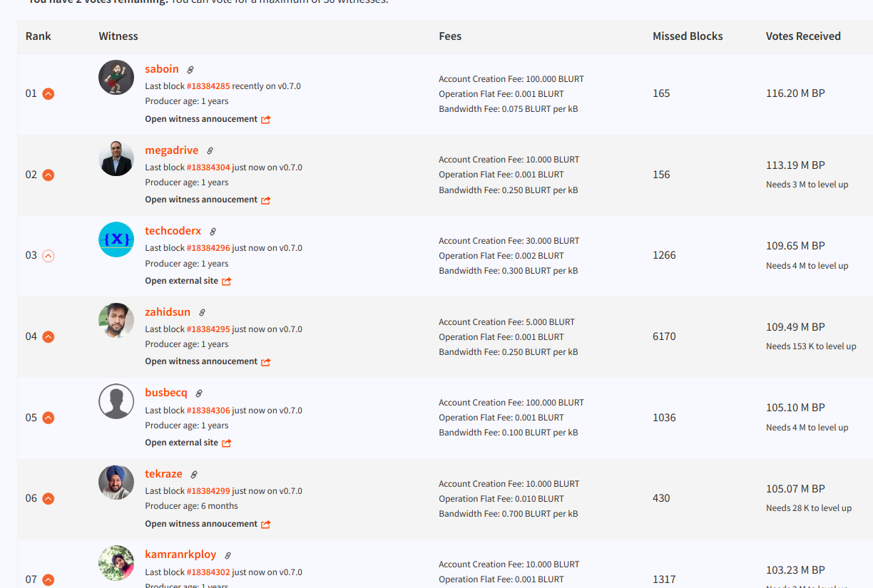873x588 pixels.
Task: Click external-link icon for saboin's witness announcement
Action: pos(265,120)
